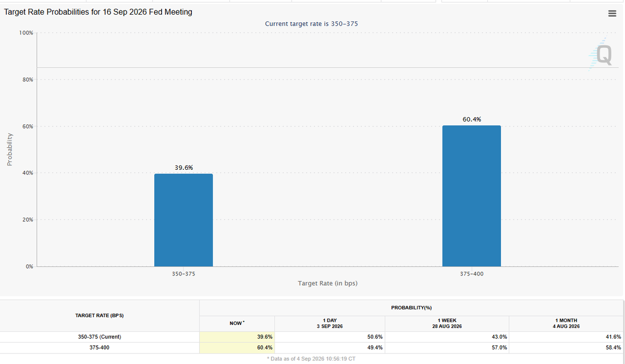625x364 pixels.
Task: Click the highlighted 60.4% cell in NOW column
Action: click(237, 348)
